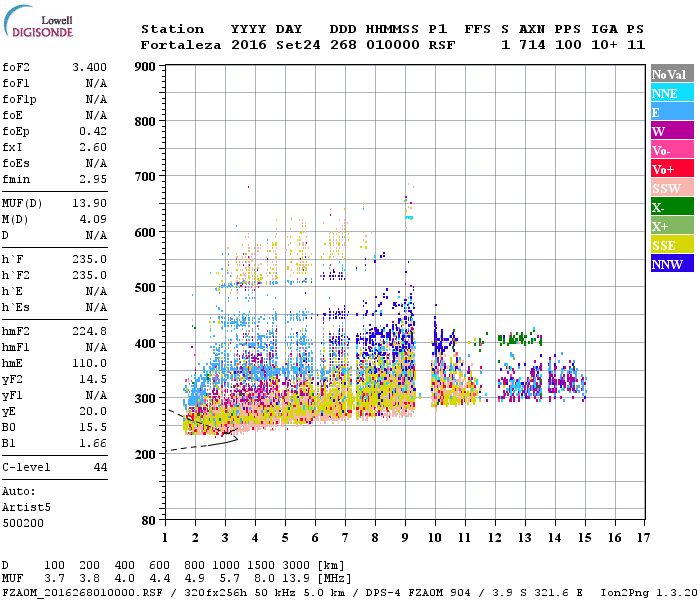Click the Fortaleza station name
This screenshot has width=700, height=600.
181,45
